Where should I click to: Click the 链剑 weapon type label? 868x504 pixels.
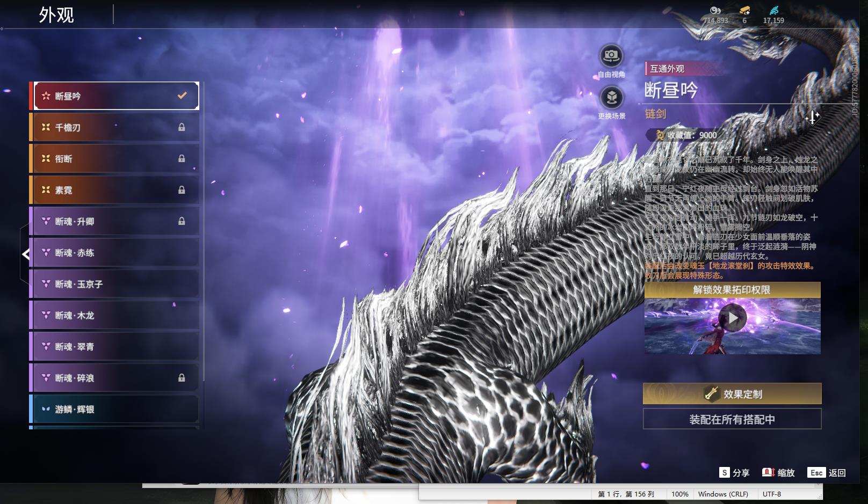(x=655, y=114)
